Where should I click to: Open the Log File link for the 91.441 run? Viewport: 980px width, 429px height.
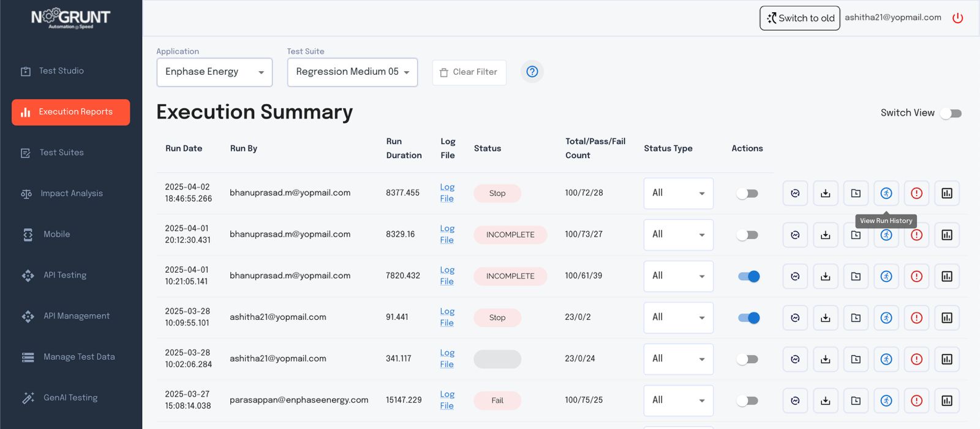click(447, 317)
